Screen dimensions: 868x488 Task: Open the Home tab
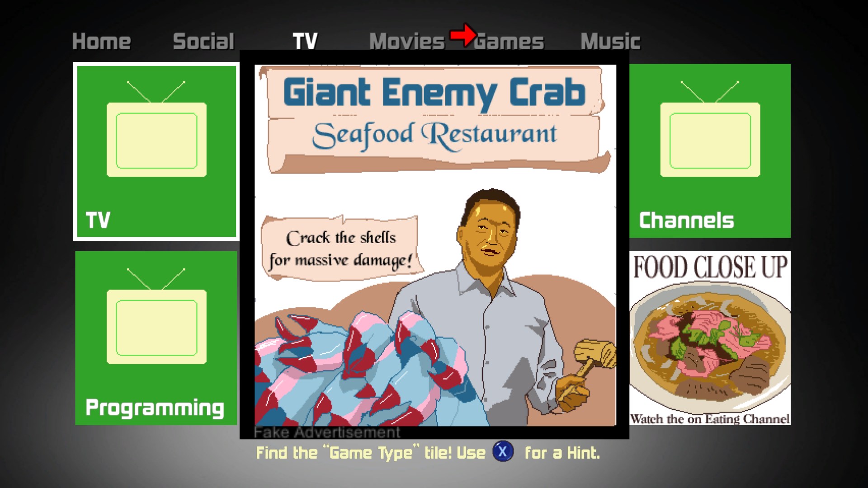point(102,42)
